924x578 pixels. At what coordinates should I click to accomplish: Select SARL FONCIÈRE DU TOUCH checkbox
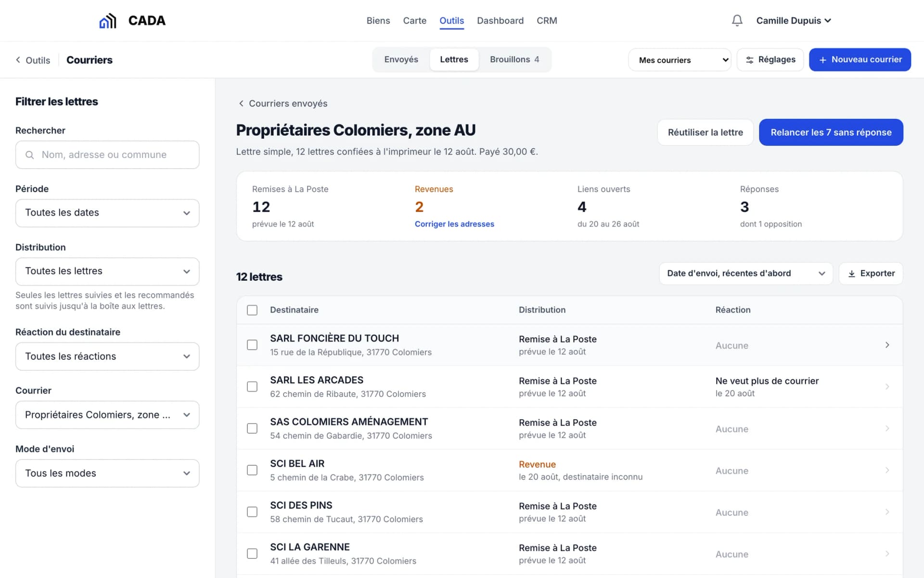coord(252,345)
